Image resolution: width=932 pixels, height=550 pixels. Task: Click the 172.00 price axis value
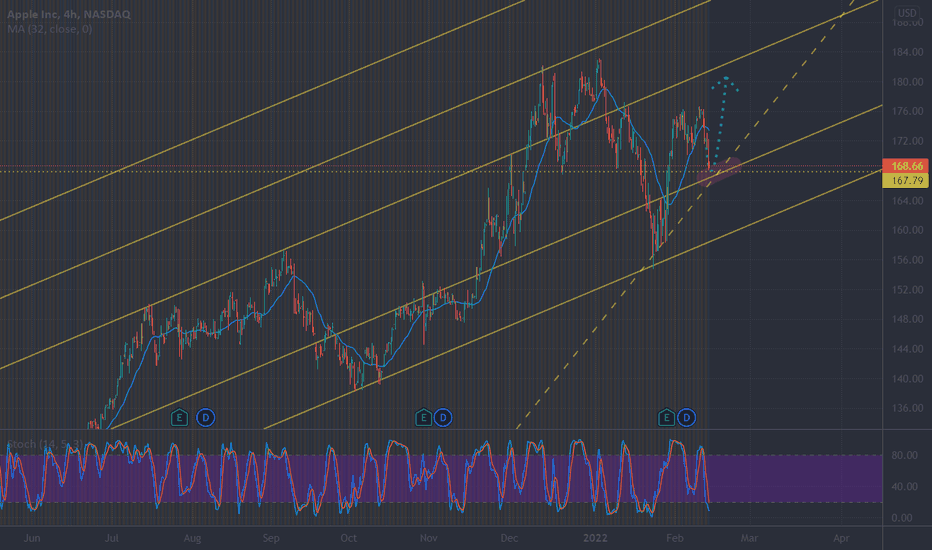click(908, 141)
